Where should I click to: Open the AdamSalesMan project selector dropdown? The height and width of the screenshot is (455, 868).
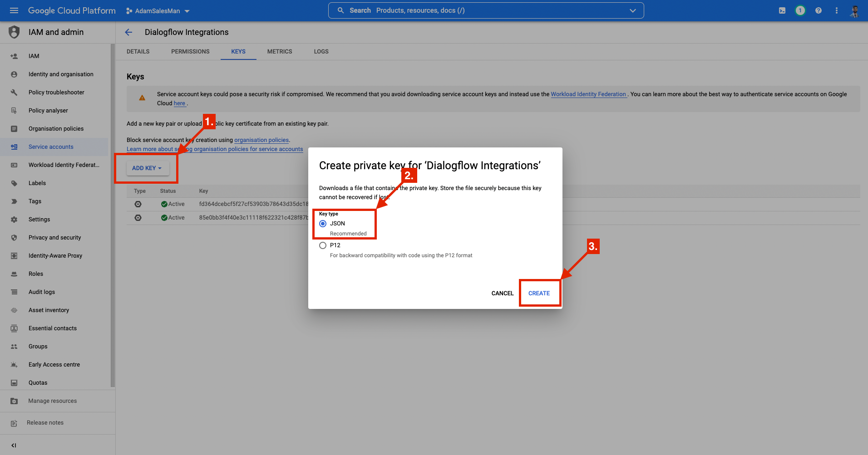tap(158, 11)
